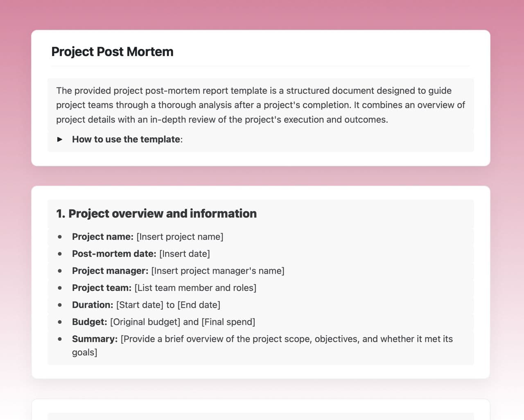The height and width of the screenshot is (420, 524).
Task: Click the bold 'Project manager:' label
Action: (110, 271)
